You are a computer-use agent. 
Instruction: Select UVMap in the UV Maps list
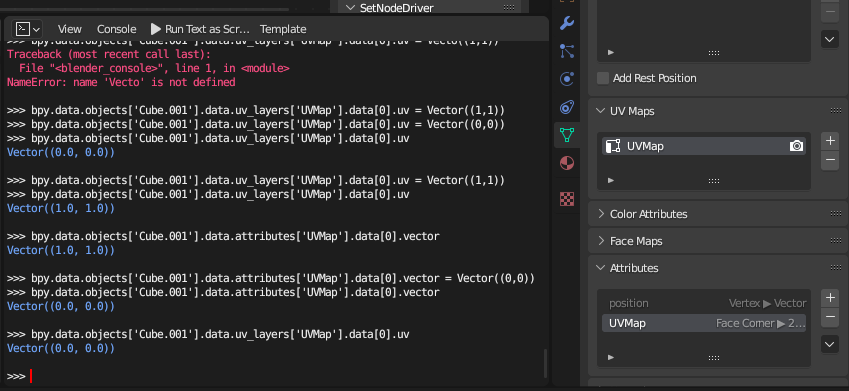coord(703,146)
